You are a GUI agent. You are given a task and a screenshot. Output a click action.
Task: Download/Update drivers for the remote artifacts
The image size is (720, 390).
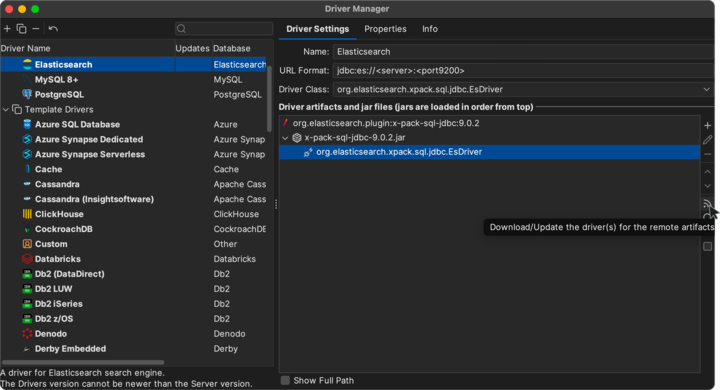[707, 203]
